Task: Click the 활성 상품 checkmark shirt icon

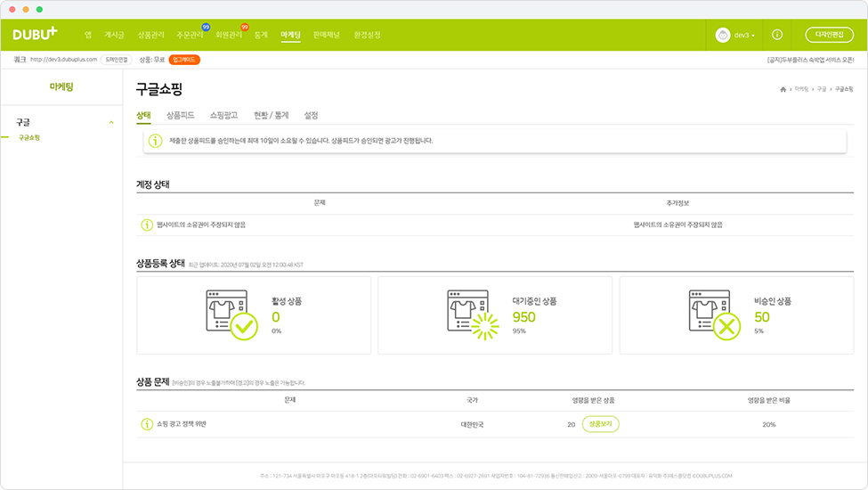Action: click(232, 314)
